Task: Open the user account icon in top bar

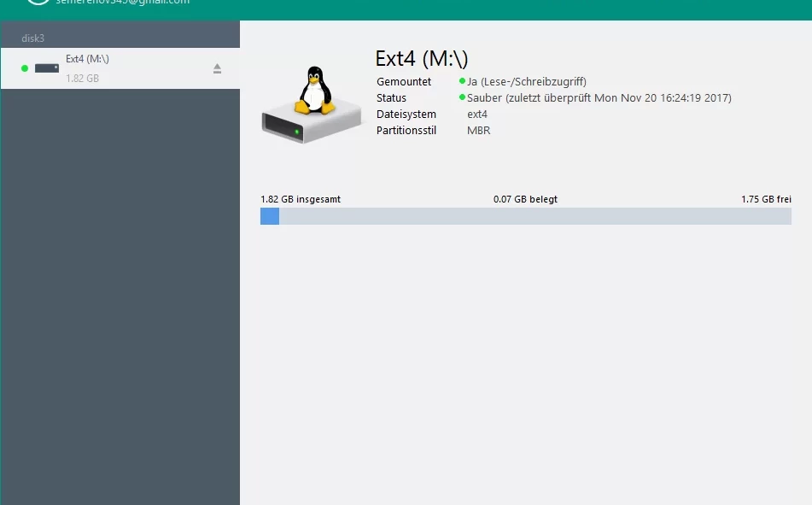Action: tap(37, 3)
